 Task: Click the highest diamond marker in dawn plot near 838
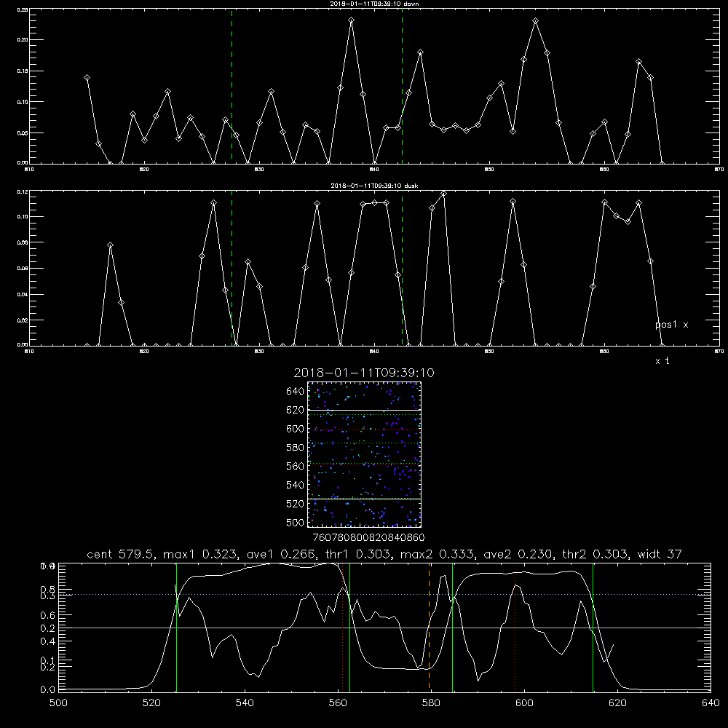tap(352, 20)
